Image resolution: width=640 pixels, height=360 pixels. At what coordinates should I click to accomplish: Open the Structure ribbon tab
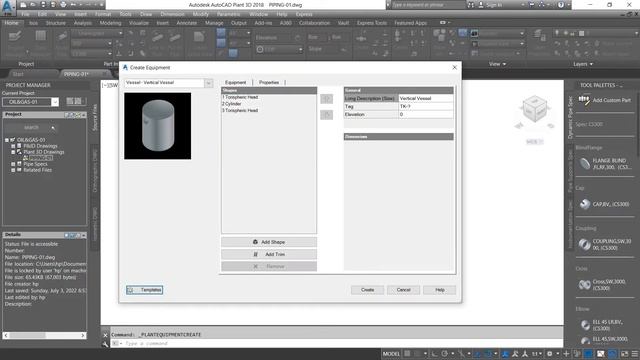[x=56, y=23]
